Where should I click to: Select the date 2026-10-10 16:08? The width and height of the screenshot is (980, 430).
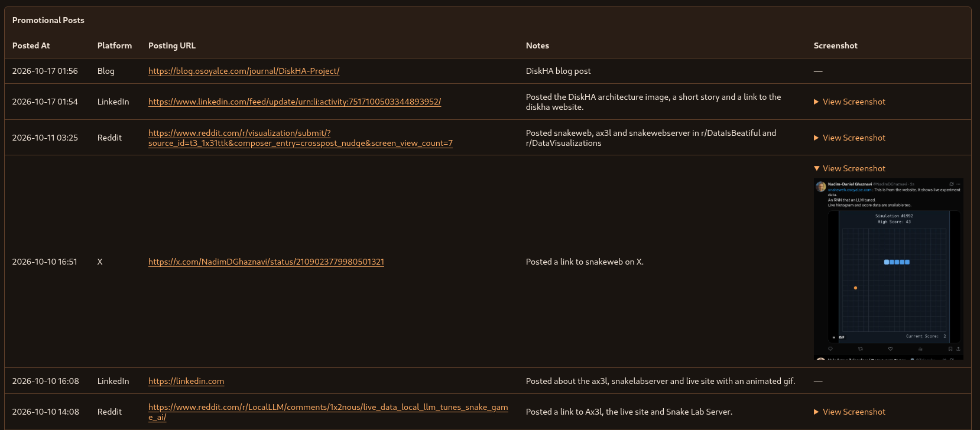pyautogui.click(x=46, y=381)
